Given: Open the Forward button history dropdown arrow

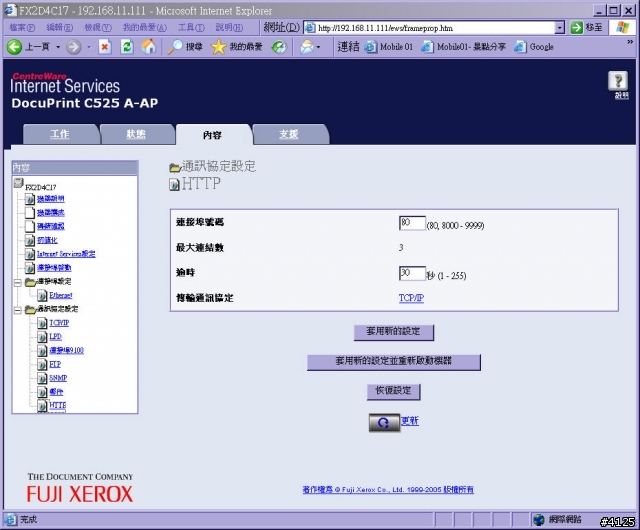Looking at the screenshot, I should [x=89, y=47].
